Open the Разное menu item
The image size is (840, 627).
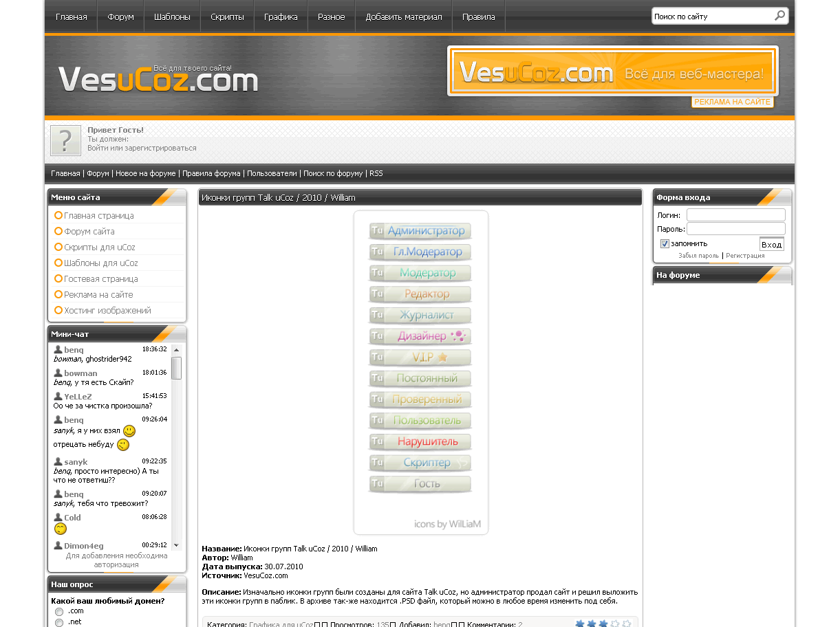point(331,16)
